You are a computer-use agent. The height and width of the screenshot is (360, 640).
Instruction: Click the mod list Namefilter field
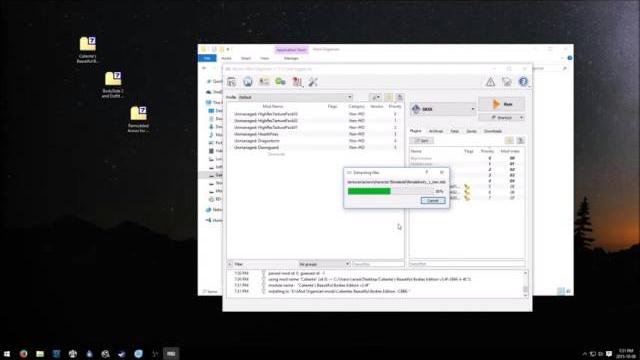click(378, 264)
